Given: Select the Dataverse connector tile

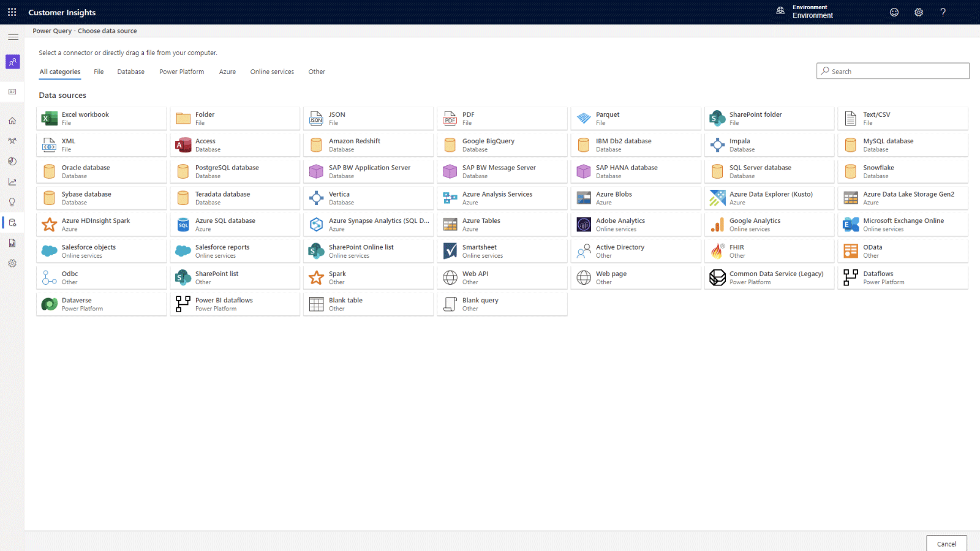Looking at the screenshot, I should [x=101, y=304].
